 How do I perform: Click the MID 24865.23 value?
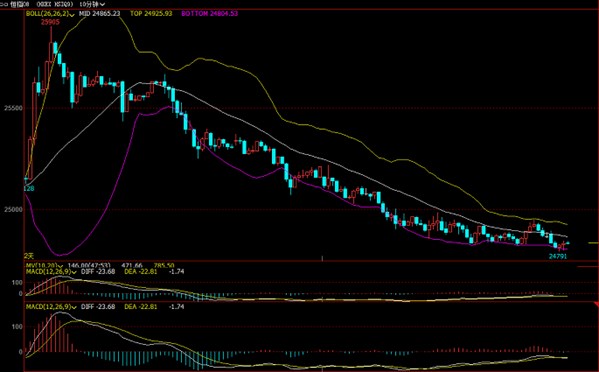pyautogui.click(x=99, y=13)
